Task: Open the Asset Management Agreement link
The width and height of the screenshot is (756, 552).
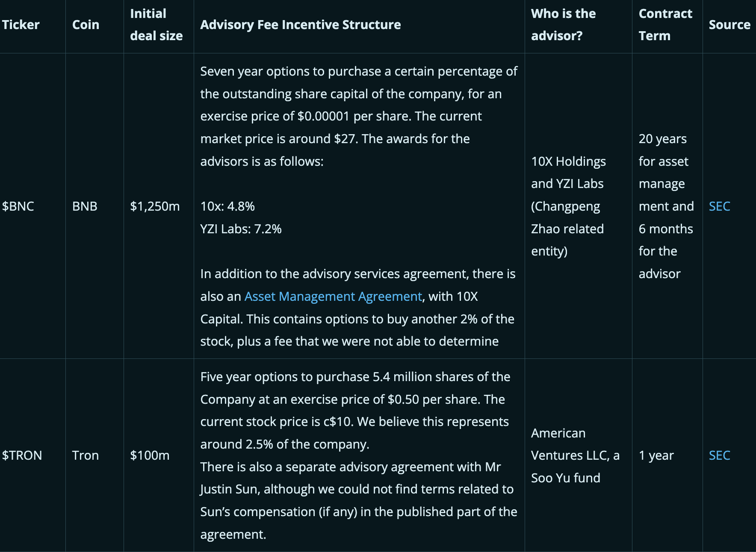Action: 333,297
